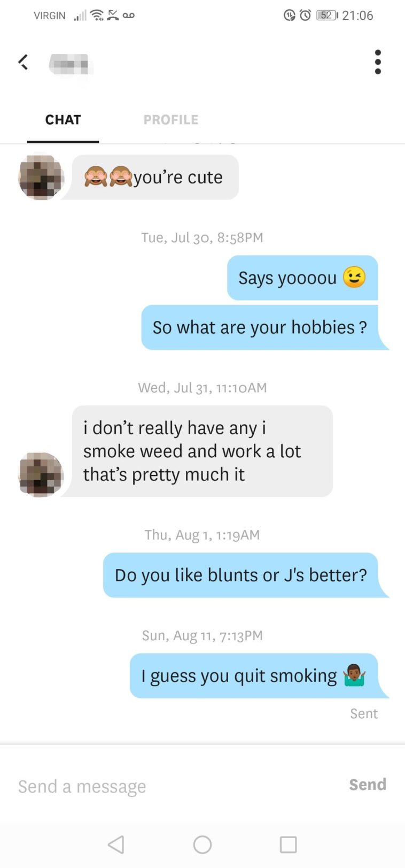Select the CHAT tab
Image resolution: width=405 pixels, height=868 pixels.
coord(63,120)
